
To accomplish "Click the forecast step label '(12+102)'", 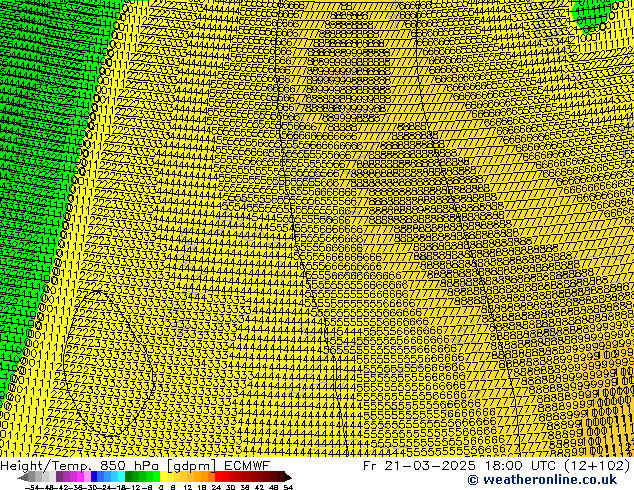I will click(596, 466).
